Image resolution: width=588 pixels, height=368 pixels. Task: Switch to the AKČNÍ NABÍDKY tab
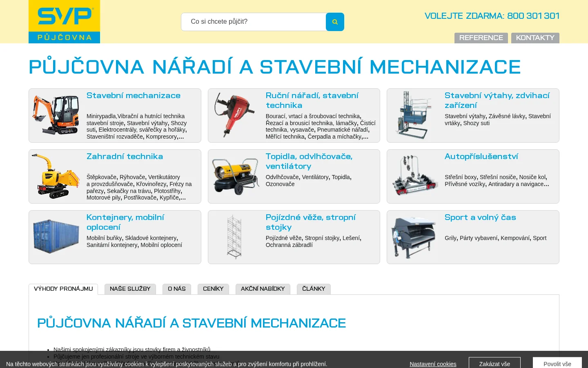(263, 289)
